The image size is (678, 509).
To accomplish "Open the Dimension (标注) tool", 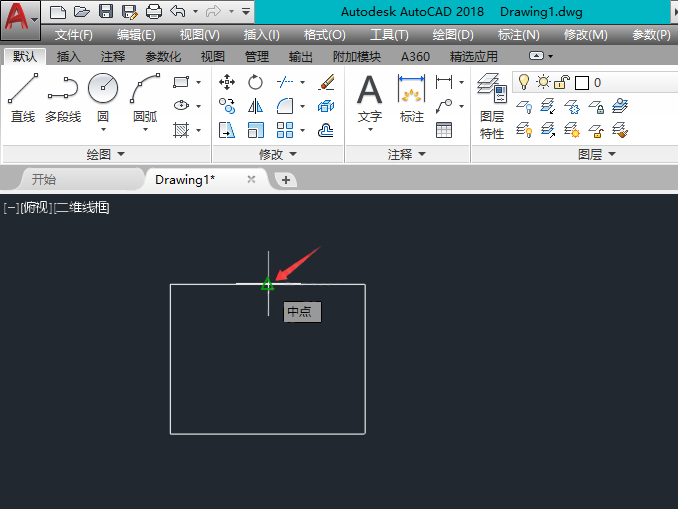I will click(412, 98).
